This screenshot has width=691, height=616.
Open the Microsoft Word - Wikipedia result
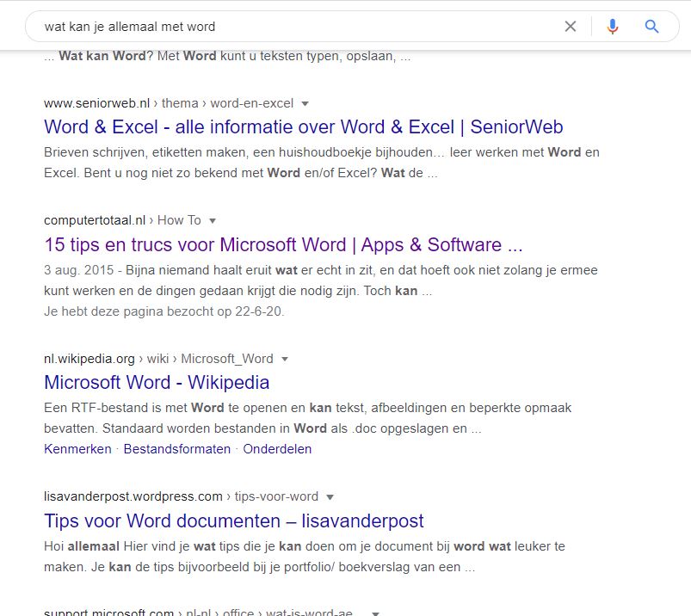[x=157, y=382]
